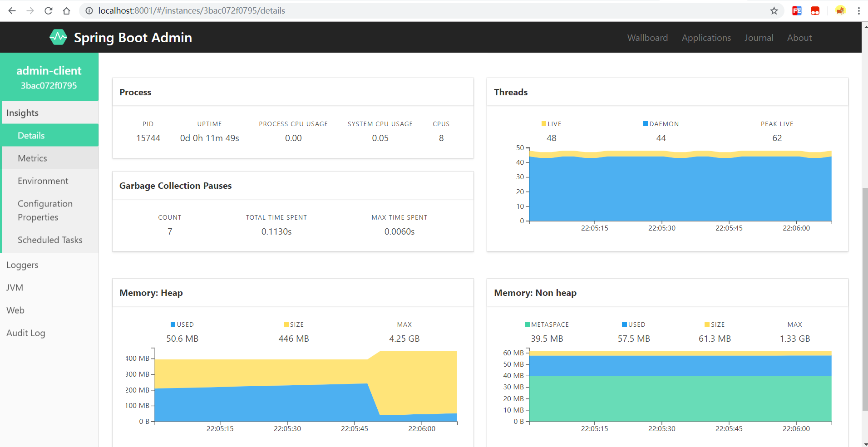Click the total time spent 0.1130s

pyautogui.click(x=276, y=231)
